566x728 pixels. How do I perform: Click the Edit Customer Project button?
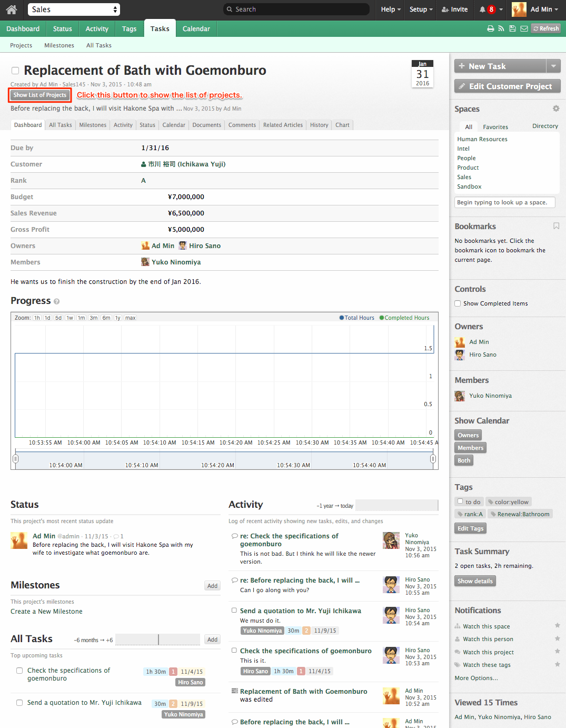(x=508, y=86)
